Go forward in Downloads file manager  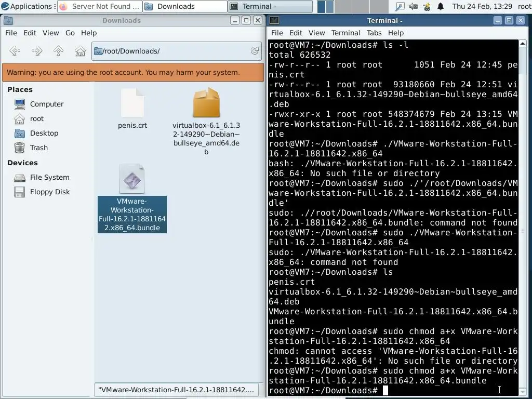tap(37, 51)
